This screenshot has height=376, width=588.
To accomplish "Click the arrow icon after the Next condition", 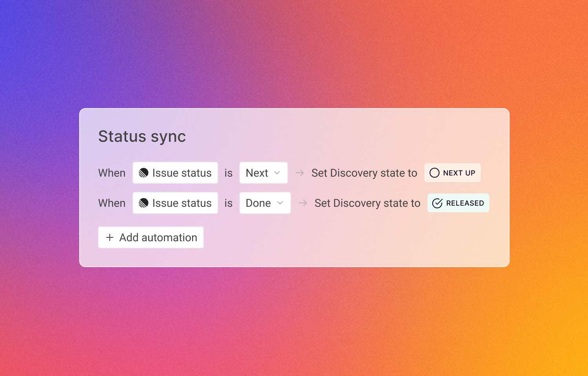I will (300, 173).
